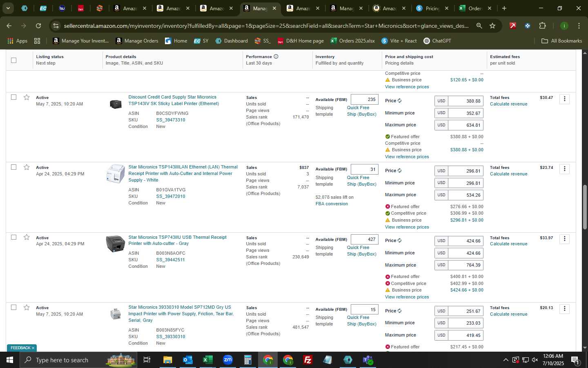This screenshot has width=588, height=368.
Task: Open actions menu for TSP743IIU listing
Action: (x=565, y=239)
